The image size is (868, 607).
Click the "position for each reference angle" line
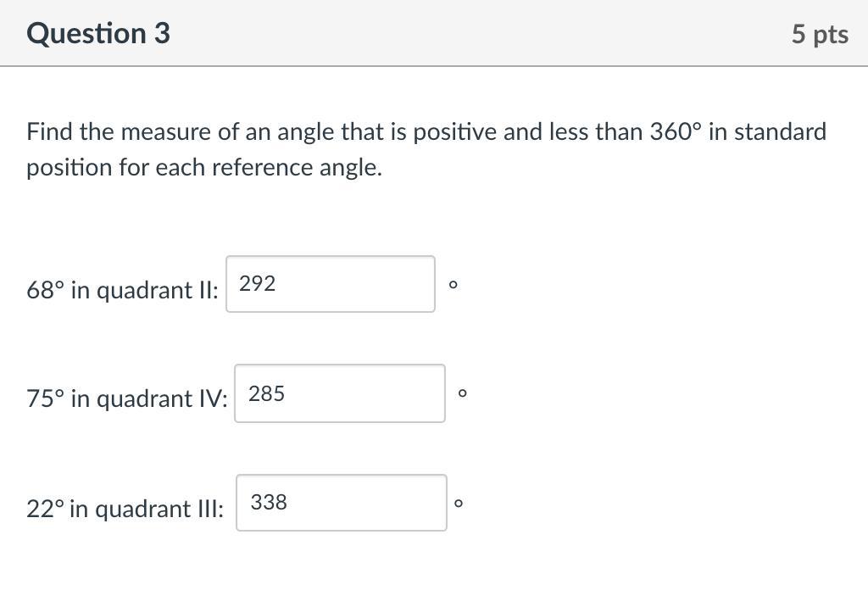[204, 168]
